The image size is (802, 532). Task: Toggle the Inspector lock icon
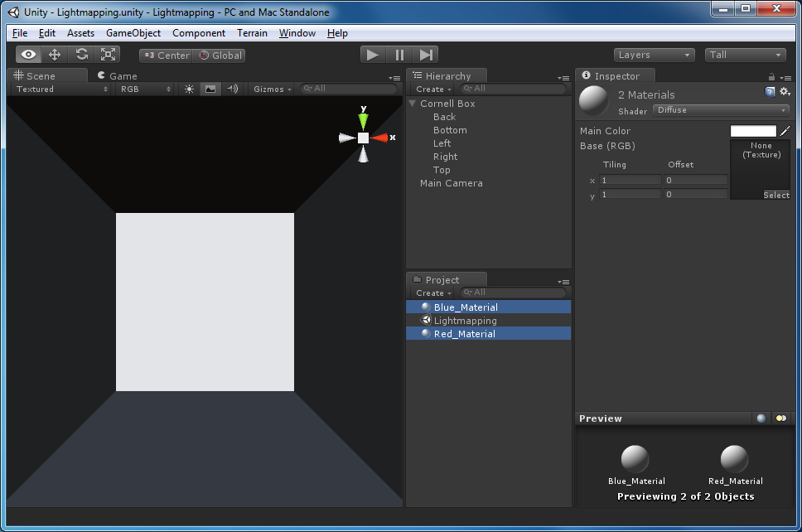pyautogui.click(x=771, y=77)
